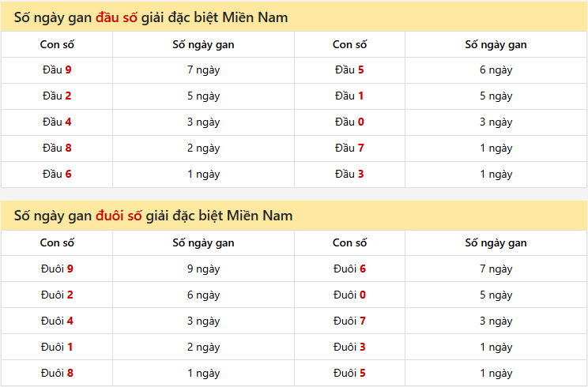588x387 pixels.
Task: Click the 'Đầu 8' cell
Action: point(57,148)
